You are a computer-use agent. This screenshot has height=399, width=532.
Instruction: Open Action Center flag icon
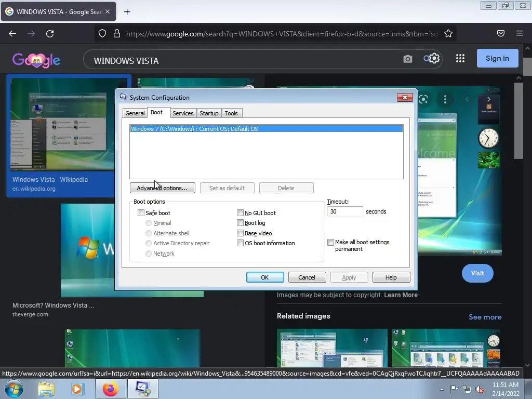tap(454, 389)
